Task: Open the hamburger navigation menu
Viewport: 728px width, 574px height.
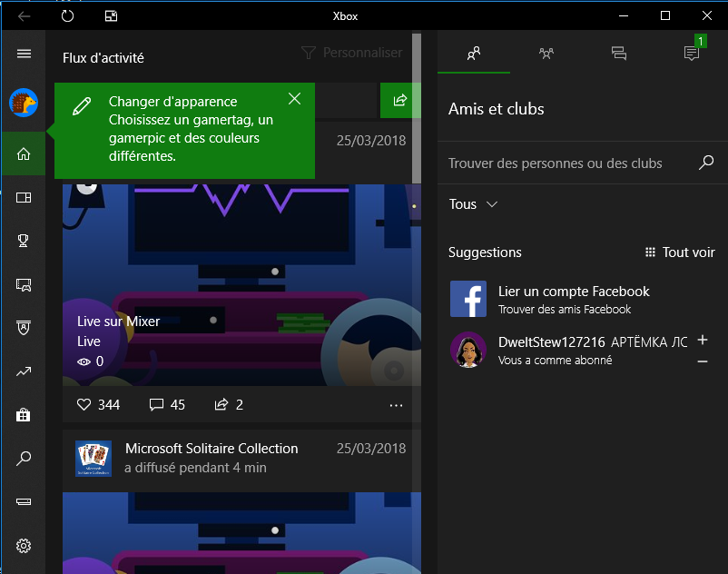Action: [x=24, y=54]
